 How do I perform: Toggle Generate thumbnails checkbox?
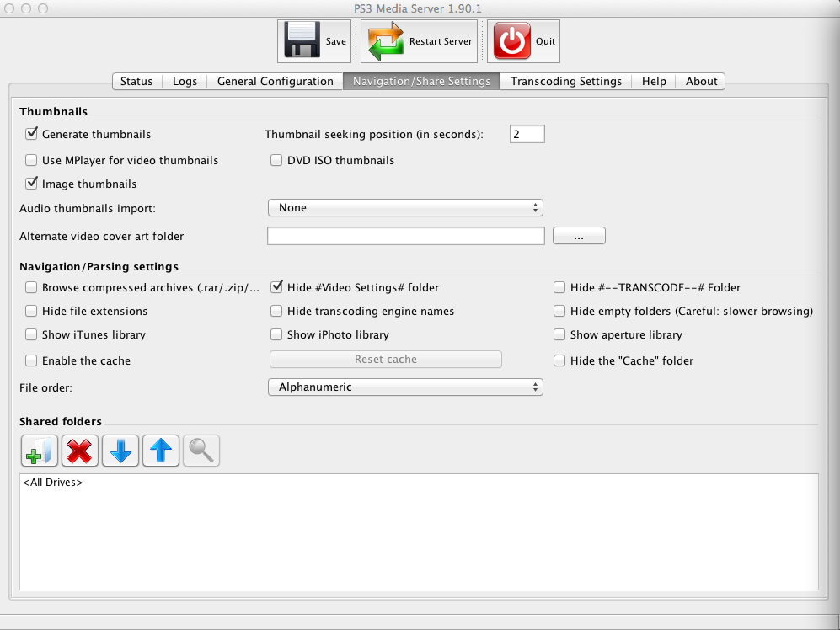31,133
